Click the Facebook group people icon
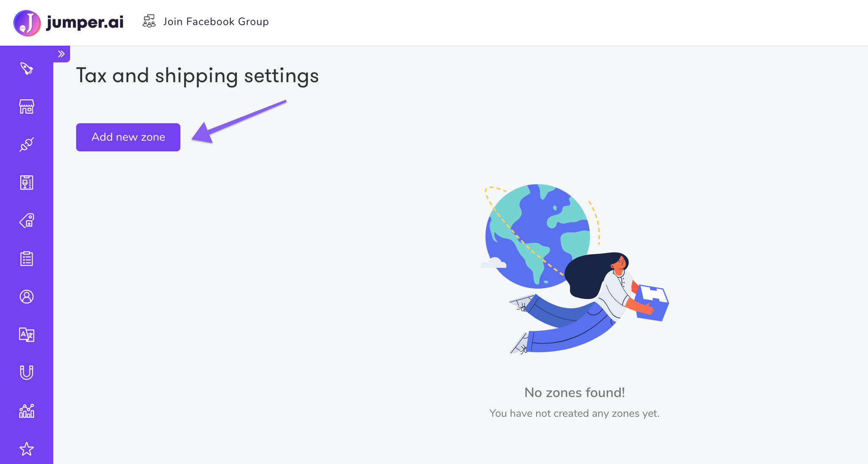 [149, 21]
